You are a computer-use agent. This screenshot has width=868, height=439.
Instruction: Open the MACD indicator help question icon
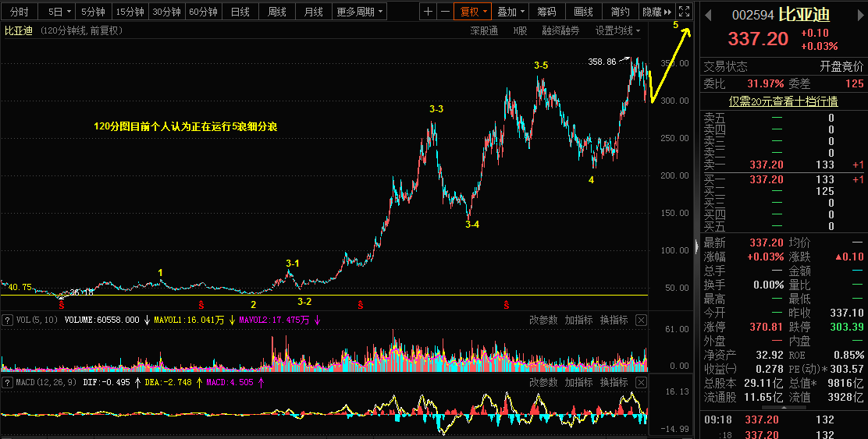point(7,383)
